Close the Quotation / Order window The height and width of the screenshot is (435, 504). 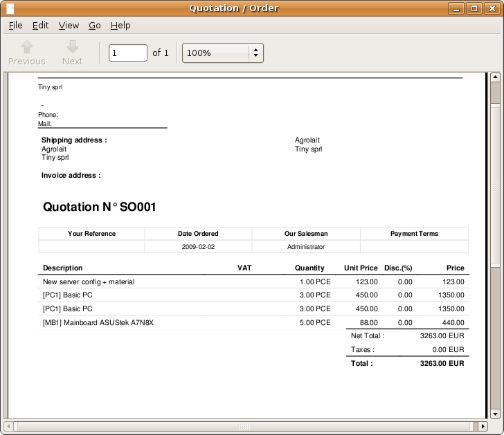pos(492,8)
